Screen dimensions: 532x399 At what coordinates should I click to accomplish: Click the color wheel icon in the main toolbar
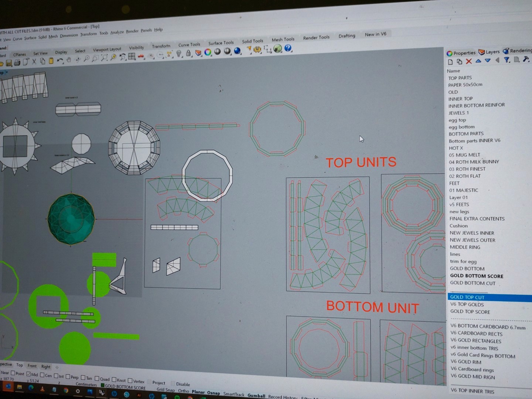click(x=208, y=52)
